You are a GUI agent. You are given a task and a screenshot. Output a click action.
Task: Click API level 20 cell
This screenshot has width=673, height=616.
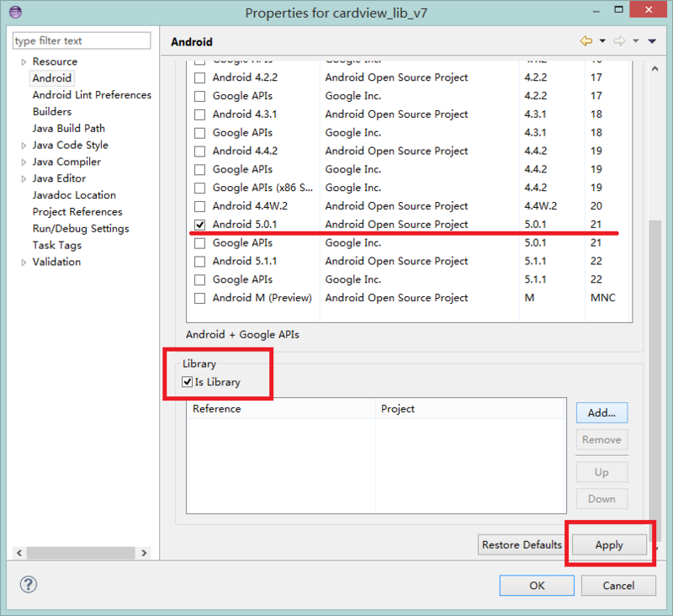tap(596, 206)
